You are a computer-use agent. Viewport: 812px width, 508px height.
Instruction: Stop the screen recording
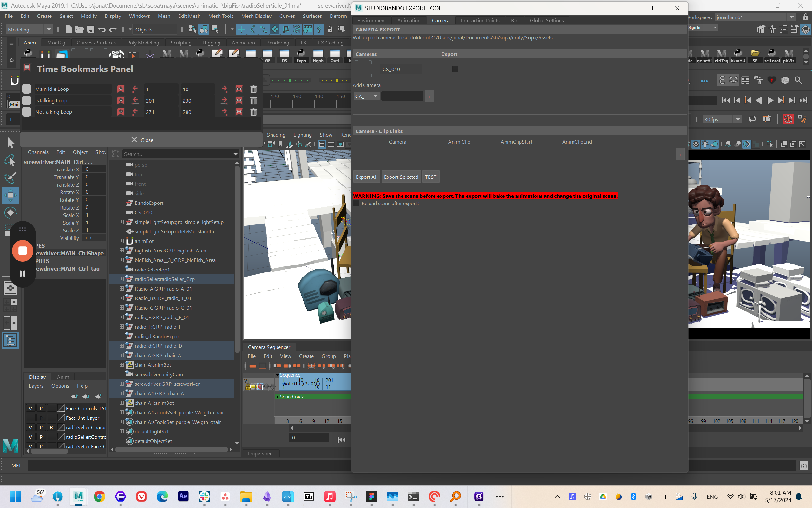23,251
